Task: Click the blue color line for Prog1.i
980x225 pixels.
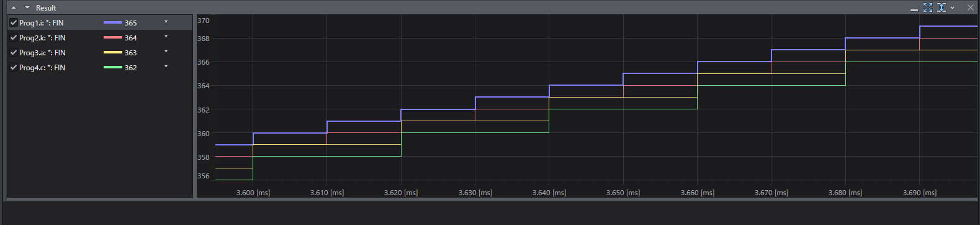Action: pyautogui.click(x=112, y=22)
